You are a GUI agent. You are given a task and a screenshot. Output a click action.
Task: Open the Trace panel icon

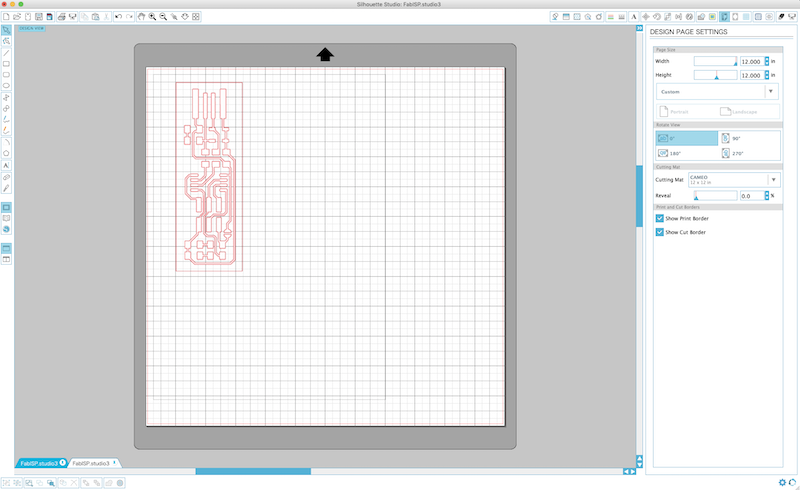click(x=712, y=17)
